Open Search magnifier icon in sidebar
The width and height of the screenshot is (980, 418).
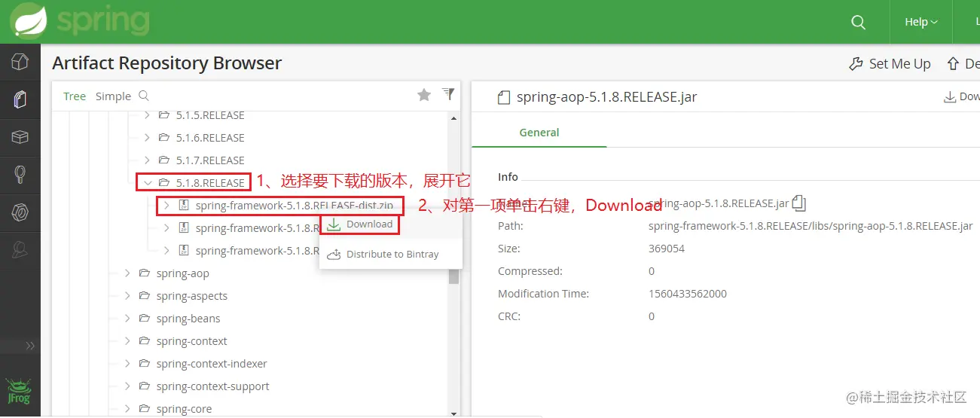(20, 176)
